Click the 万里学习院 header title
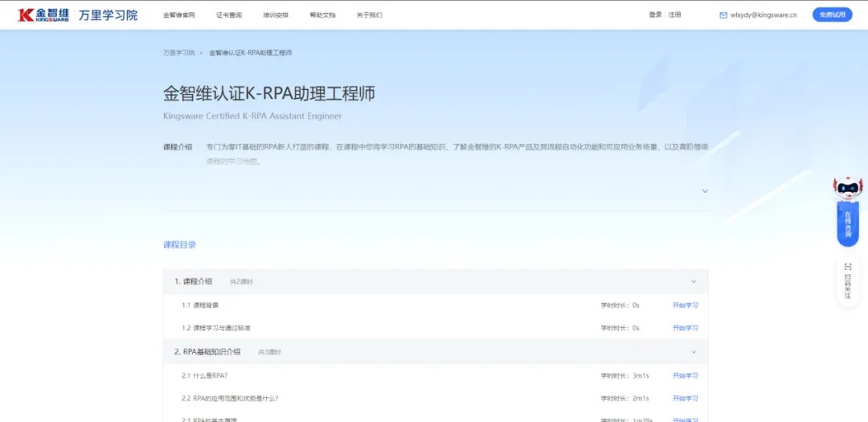 (x=108, y=15)
